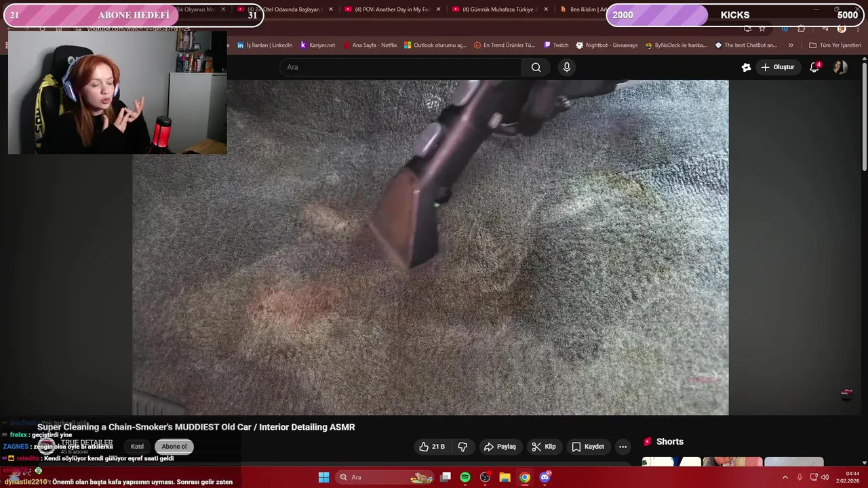Open File Explorer from taskbar
Image resolution: width=868 pixels, height=488 pixels.
pos(505,477)
